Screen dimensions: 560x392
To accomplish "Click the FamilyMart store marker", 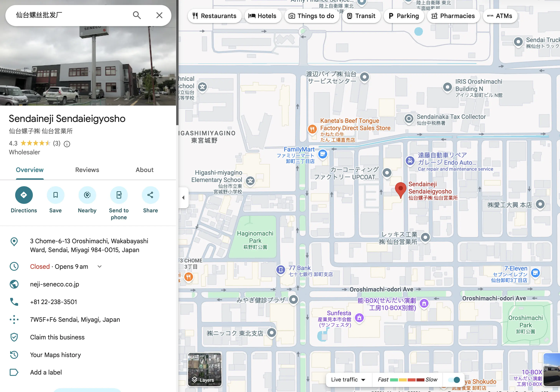I will [322, 154].
